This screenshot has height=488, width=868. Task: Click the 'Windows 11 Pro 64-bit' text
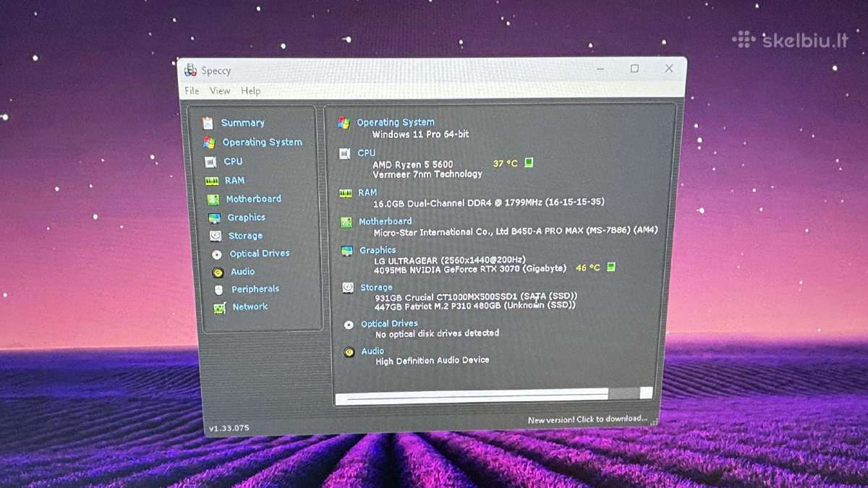click(x=420, y=134)
